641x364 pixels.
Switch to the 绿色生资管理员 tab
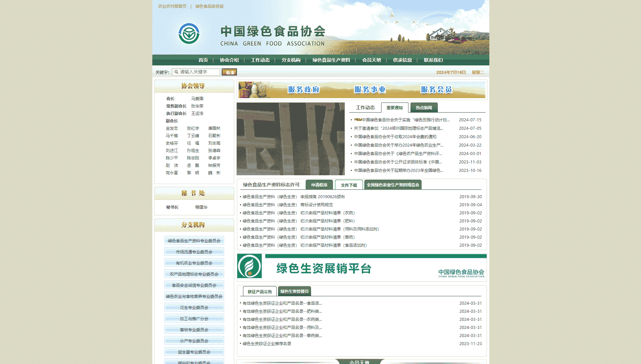[295, 291]
